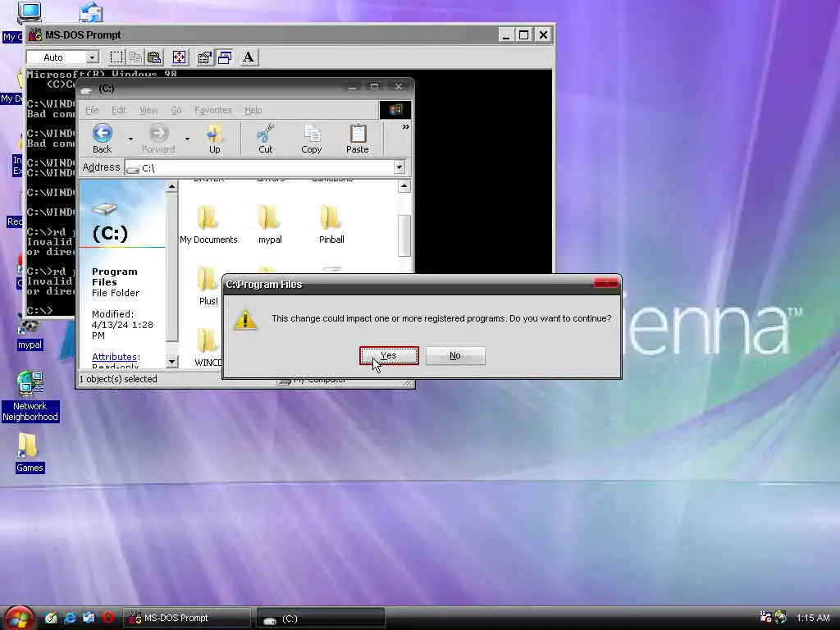Open the File menu in C: window
Image resolution: width=840 pixels, height=630 pixels.
[92, 110]
